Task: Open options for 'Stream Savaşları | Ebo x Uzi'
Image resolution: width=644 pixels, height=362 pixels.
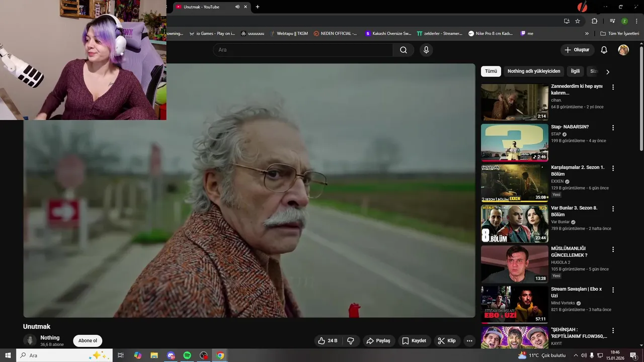Action: [613, 290]
